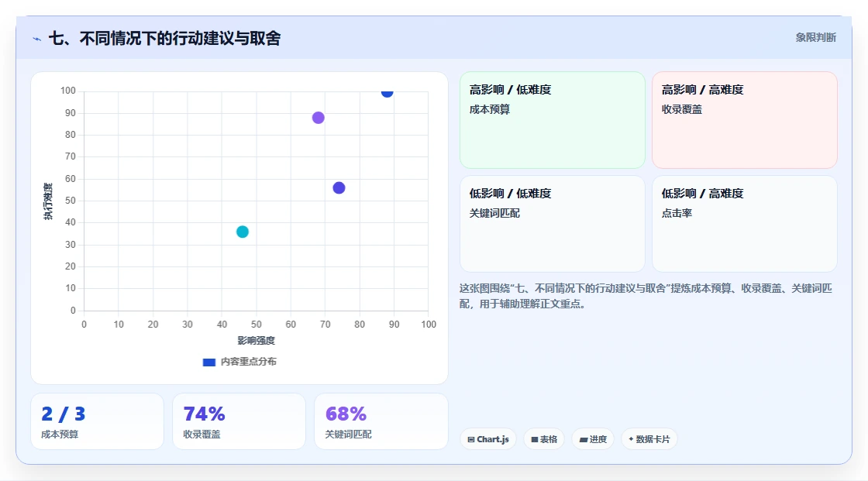This screenshot has height=481, width=868.
Task: Click the Chart.js tag icon
Action: tap(471, 439)
